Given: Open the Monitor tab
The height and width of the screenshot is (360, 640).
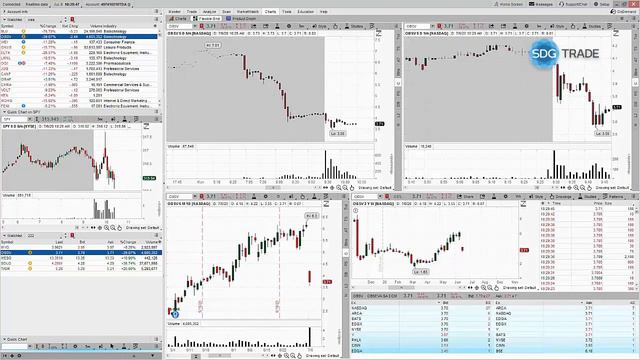Looking at the screenshot, I should [x=174, y=11].
